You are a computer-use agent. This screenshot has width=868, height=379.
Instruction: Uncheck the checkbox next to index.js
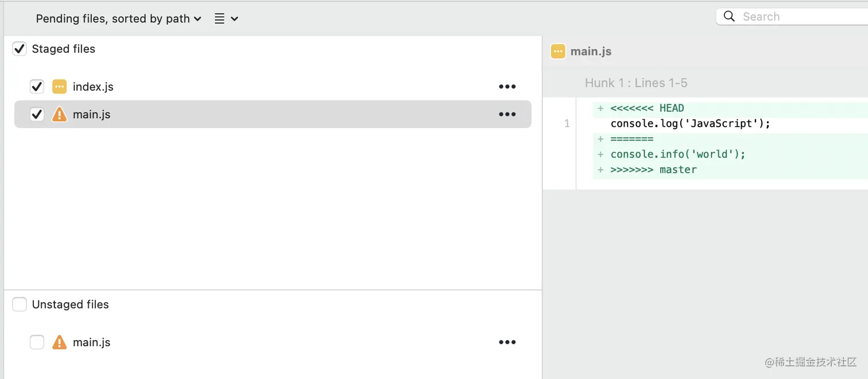click(x=37, y=86)
